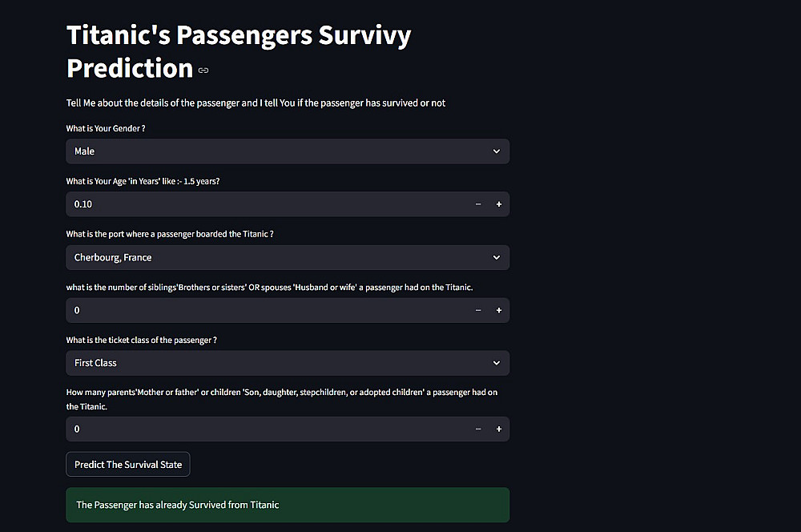Click the chevron arrow in the ticket class dropdown
The height and width of the screenshot is (532, 801).
click(x=497, y=363)
